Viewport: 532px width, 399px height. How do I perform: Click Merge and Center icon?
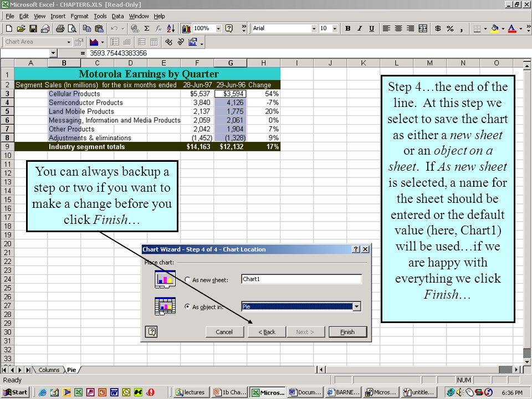pyautogui.click(x=423, y=28)
